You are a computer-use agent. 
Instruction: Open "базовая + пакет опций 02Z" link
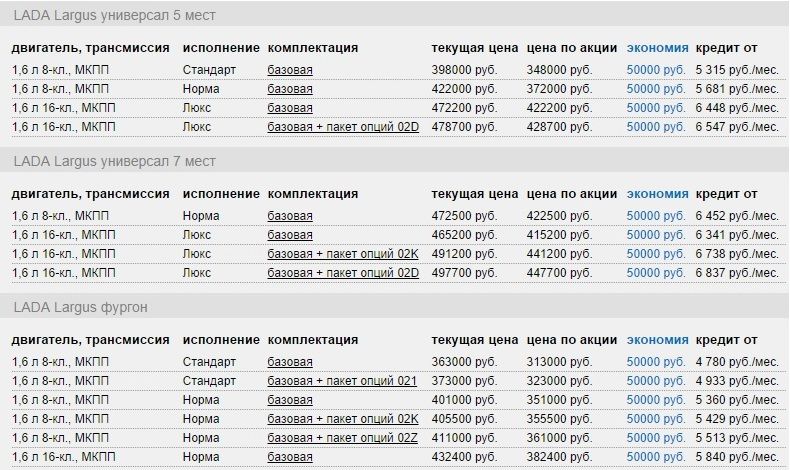pyautogui.click(x=343, y=438)
